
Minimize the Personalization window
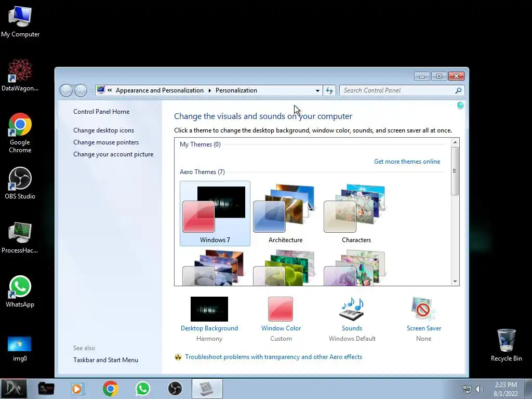[422, 76]
